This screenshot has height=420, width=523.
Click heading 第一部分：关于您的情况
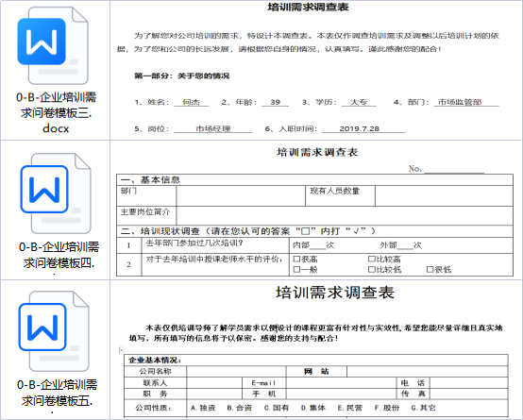(182, 76)
